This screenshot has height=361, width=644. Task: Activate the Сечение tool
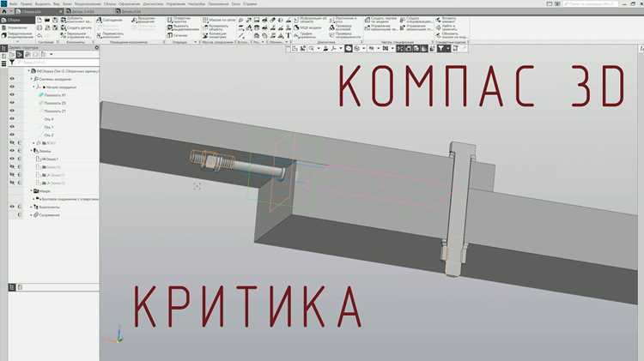(178, 35)
